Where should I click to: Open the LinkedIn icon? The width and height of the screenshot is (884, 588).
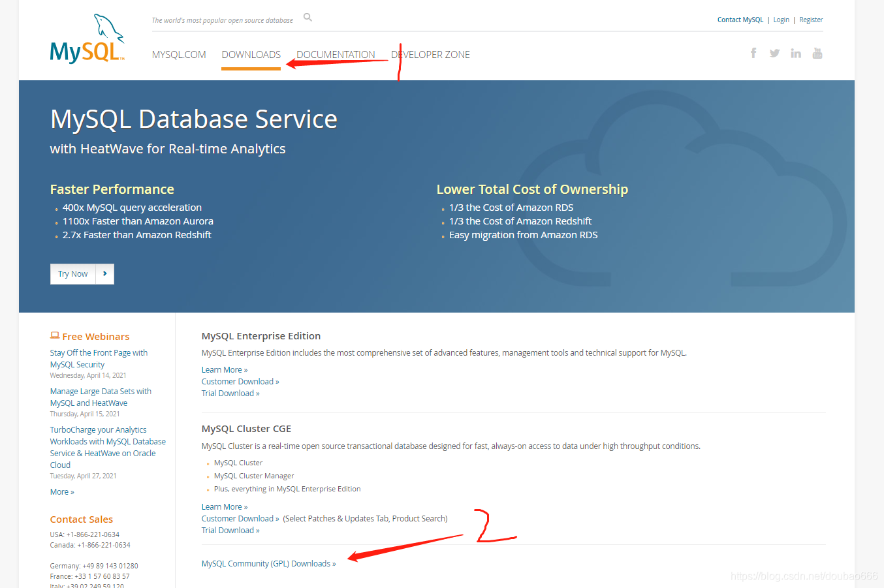pyautogui.click(x=796, y=53)
